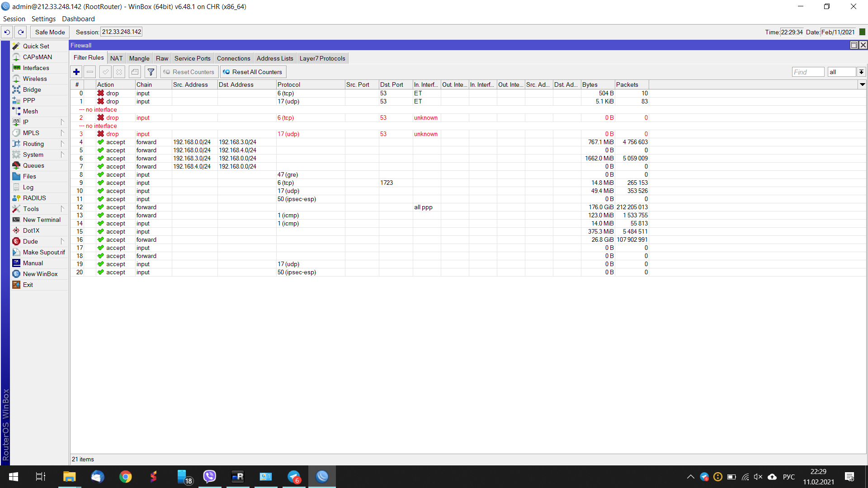Open CAPsMAN in sidebar

click(x=38, y=57)
